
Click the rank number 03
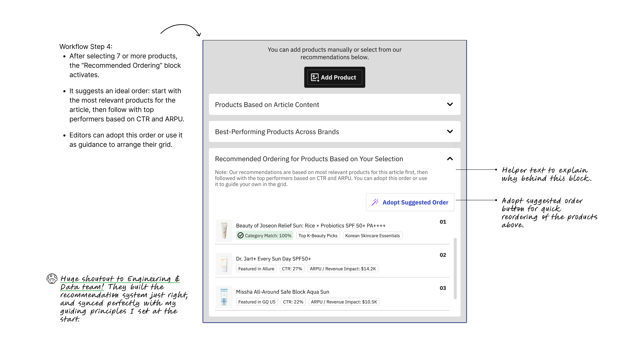[443, 288]
